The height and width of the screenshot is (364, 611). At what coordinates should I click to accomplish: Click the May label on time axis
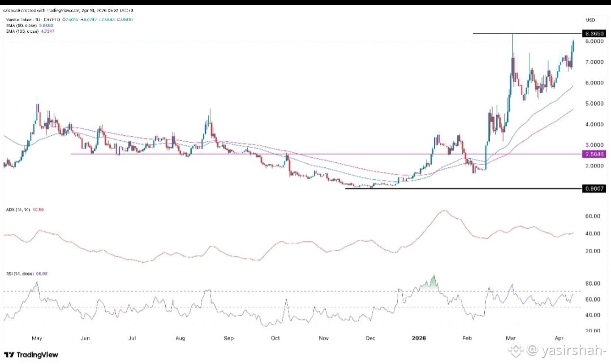(x=37, y=339)
